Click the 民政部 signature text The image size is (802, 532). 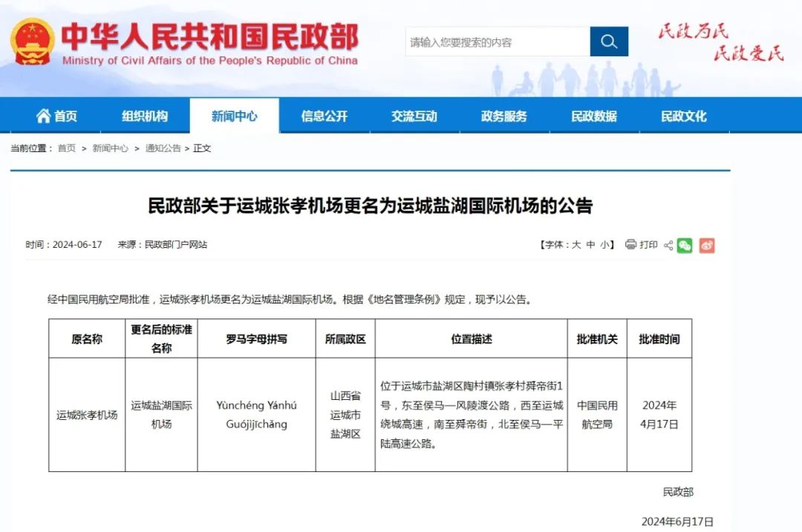pyautogui.click(x=678, y=492)
